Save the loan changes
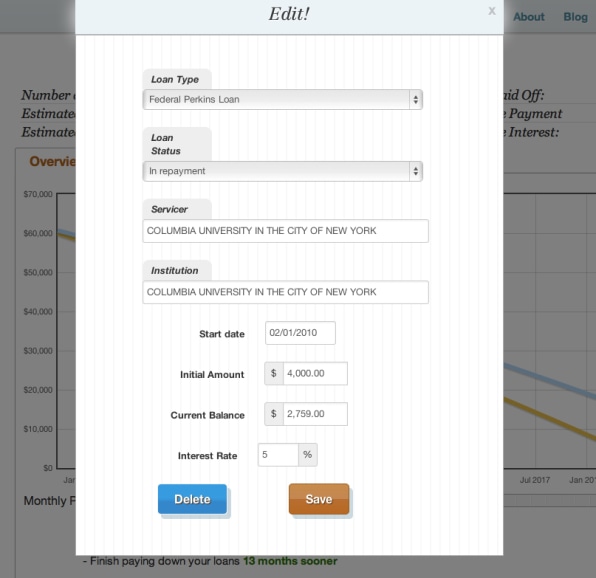 [319, 499]
